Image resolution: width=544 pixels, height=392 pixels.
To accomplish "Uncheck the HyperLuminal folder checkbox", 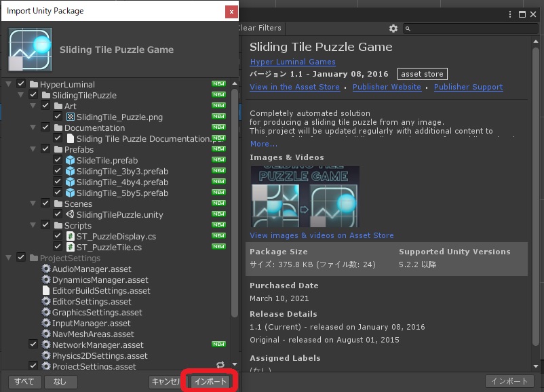I will coord(21,83).
